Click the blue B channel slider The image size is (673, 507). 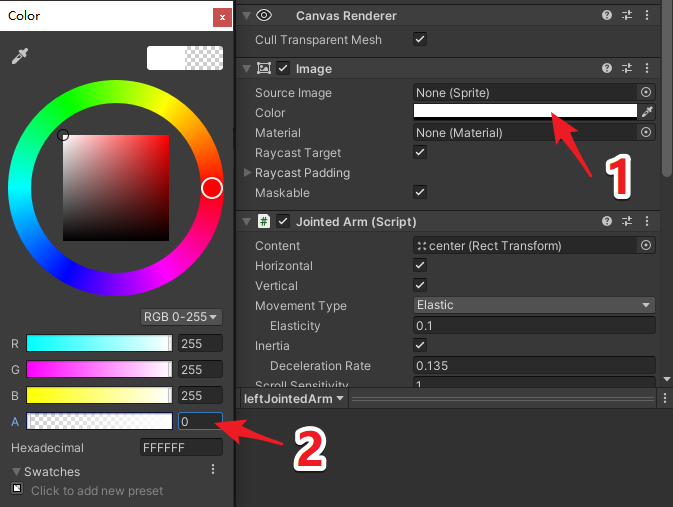tap(99, 395)
